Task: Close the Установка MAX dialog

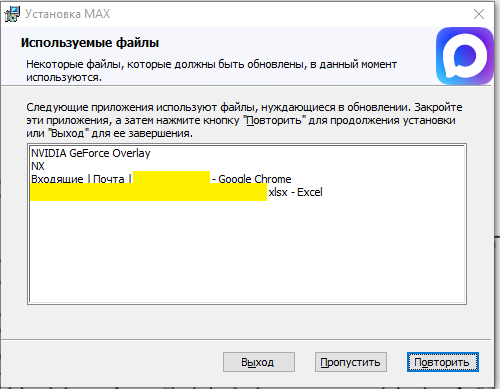Action: 479,14
